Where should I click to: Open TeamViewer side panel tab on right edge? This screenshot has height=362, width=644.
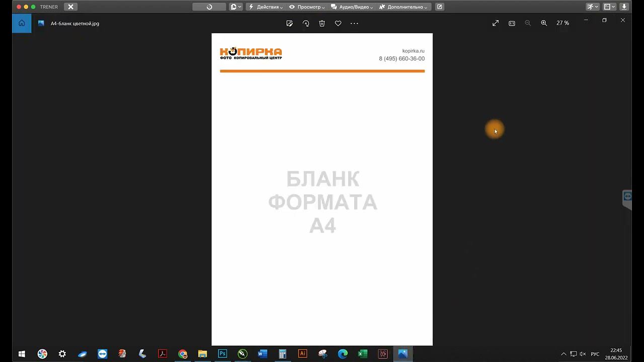[x=627, y=197]
